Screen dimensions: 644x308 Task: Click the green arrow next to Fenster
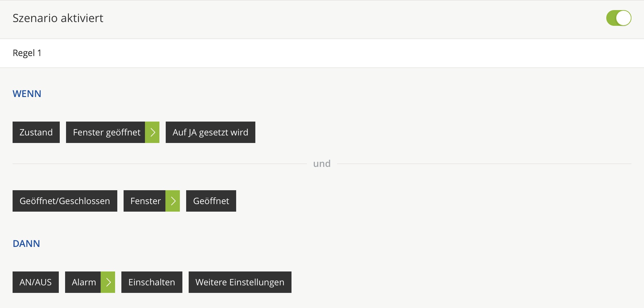pyautogui.click(x=173, y=201)
